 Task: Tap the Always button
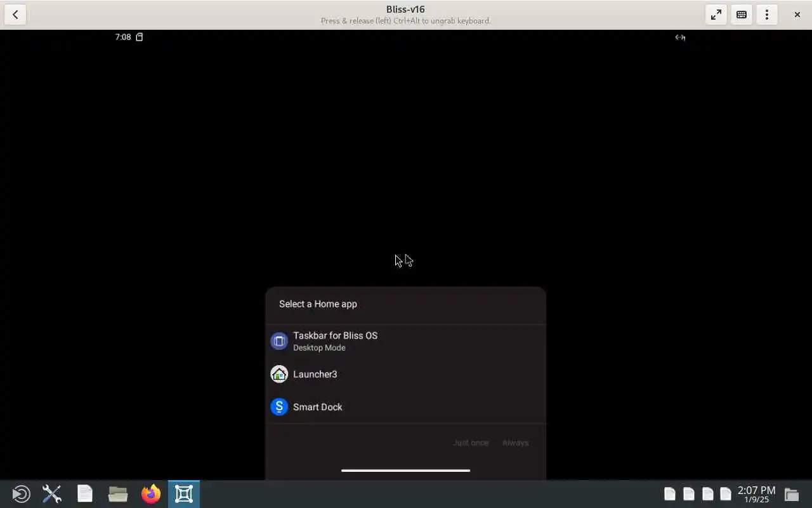coord(515,443)
